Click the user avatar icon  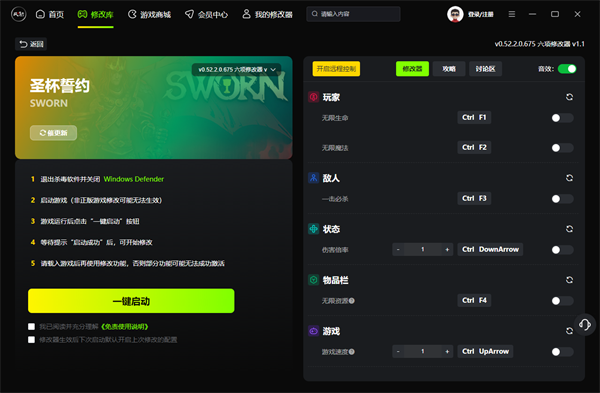[x=455, y=15]
